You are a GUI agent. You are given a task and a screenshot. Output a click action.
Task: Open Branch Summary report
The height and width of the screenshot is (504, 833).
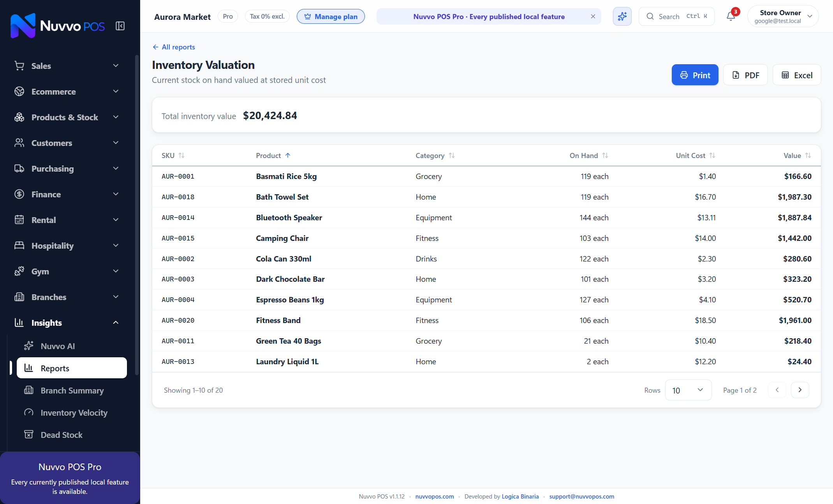[72, 390]
